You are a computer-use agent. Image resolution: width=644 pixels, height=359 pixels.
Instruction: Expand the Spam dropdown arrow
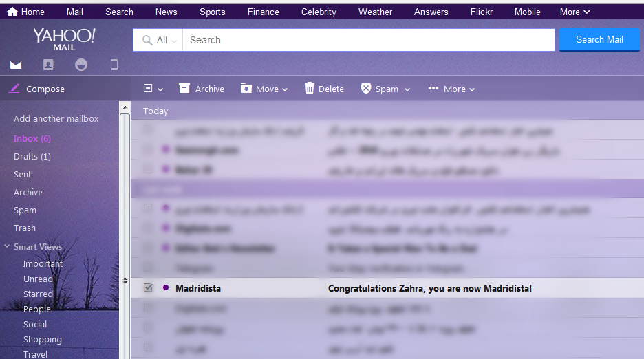pyautogui.click(x=407, y=89)
